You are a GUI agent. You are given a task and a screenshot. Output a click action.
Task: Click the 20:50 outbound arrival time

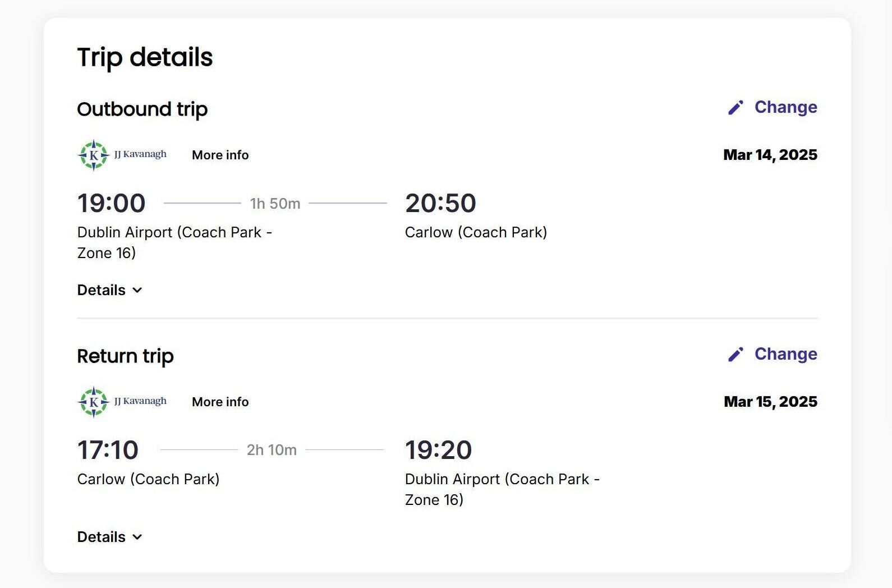click(440, 203)
